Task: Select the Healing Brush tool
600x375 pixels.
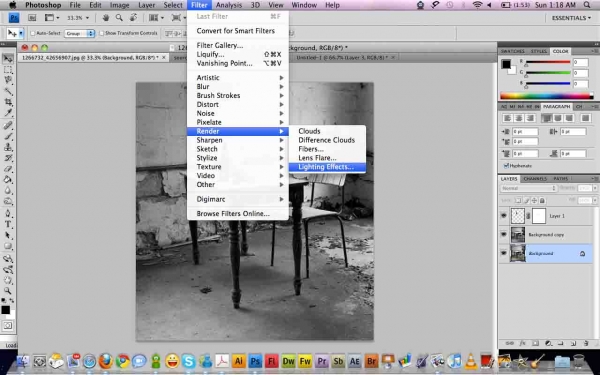Action: pyautogui.click(x=8, y=125)
